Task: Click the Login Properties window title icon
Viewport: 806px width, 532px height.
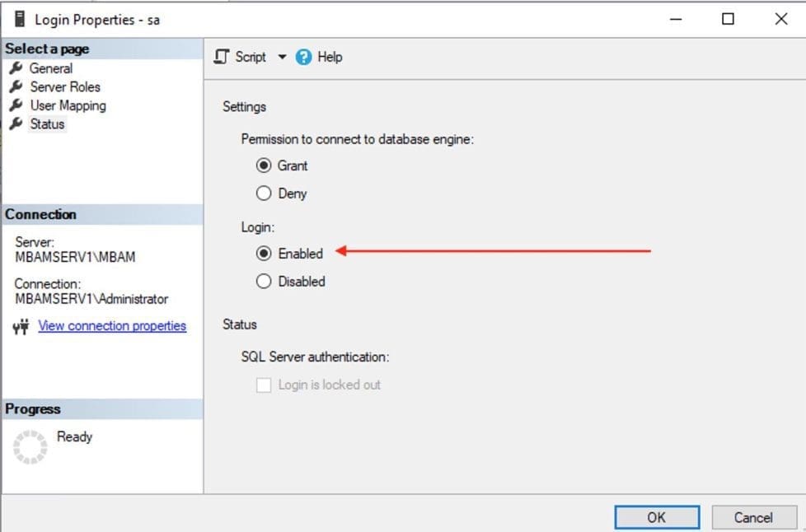Action: [20, 19]
